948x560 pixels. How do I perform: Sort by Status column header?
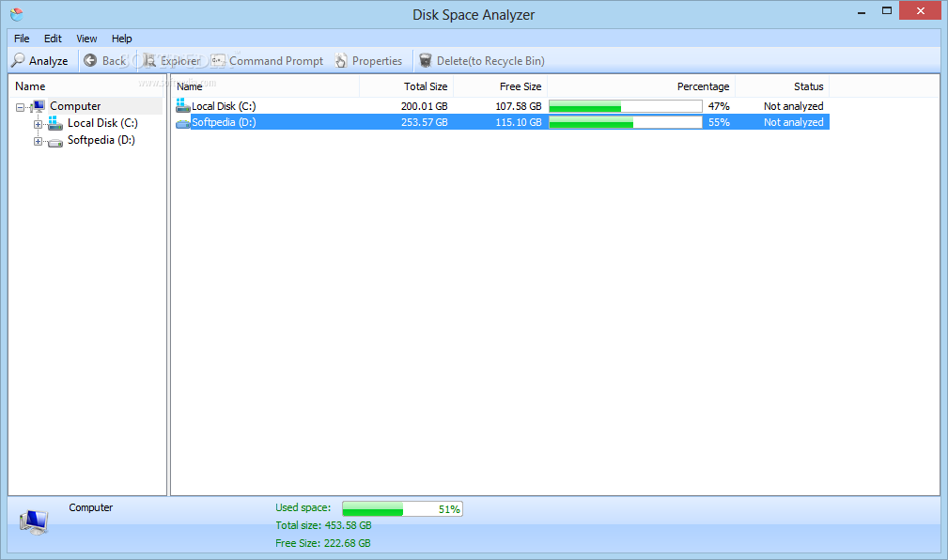(x=783, y=86)
